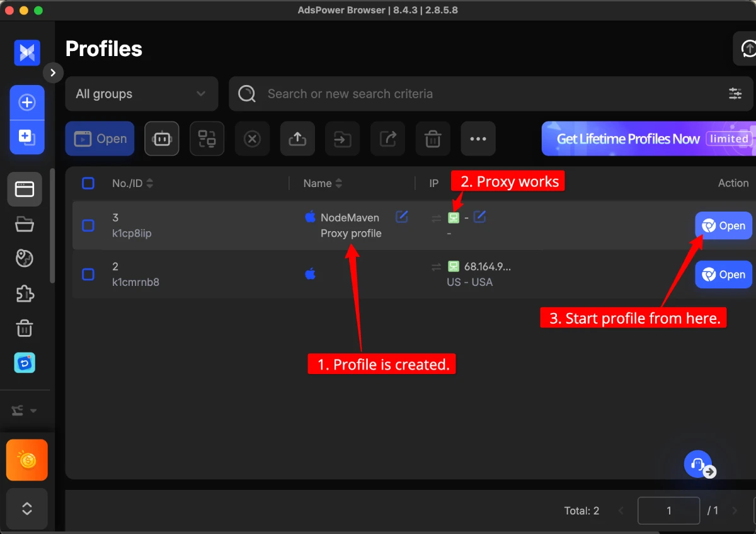Open batch create profiles icon
Screen dimensions: 756x534
(x=27, y=137)
